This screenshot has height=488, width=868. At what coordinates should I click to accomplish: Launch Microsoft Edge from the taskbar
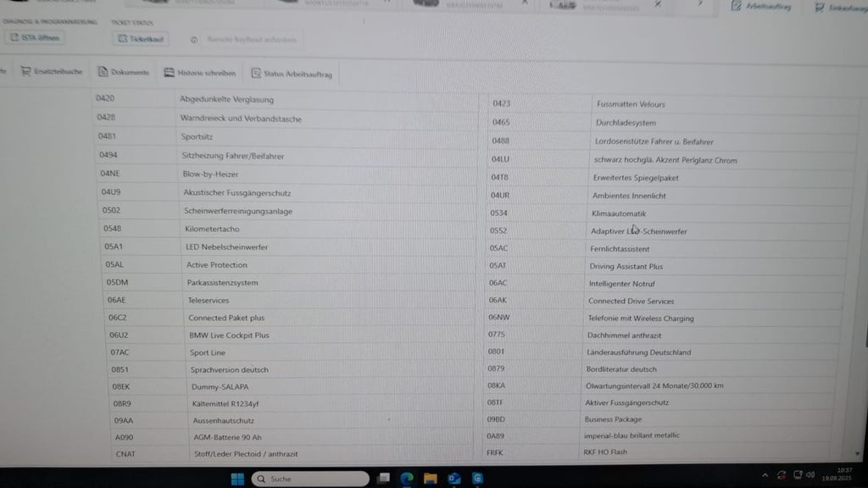point(407,479)
